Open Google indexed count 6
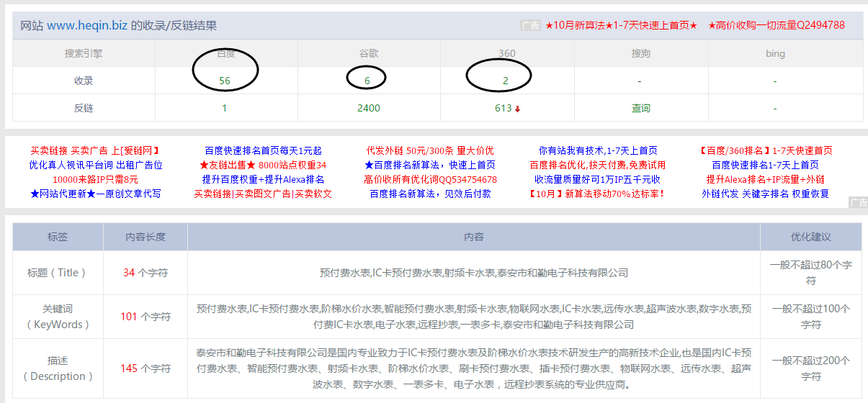 [367, 81]
